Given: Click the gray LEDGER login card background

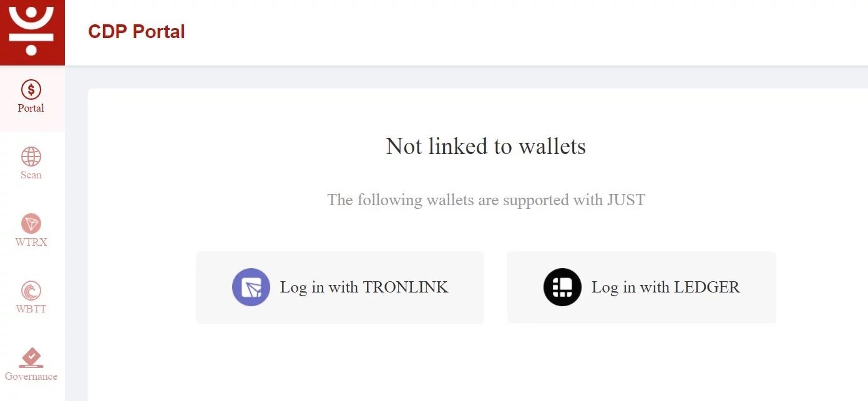Looking at the screenshot, I should coord(641,287).
